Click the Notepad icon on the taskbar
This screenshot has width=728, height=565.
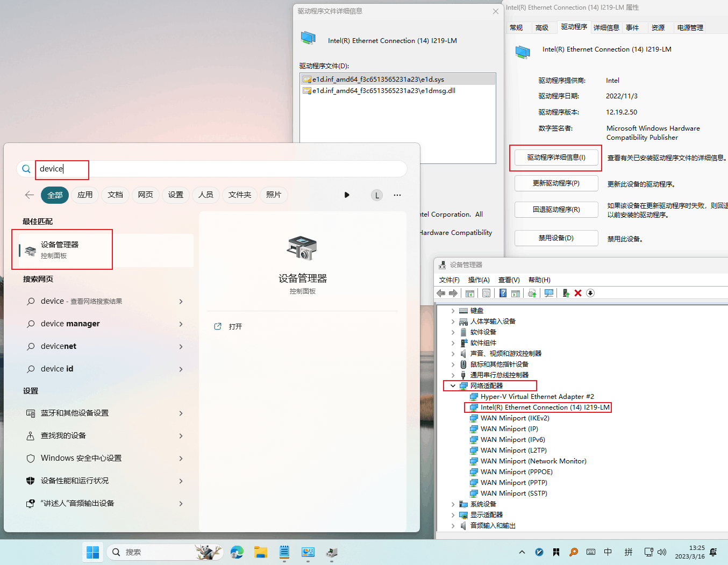pos(284,552)
